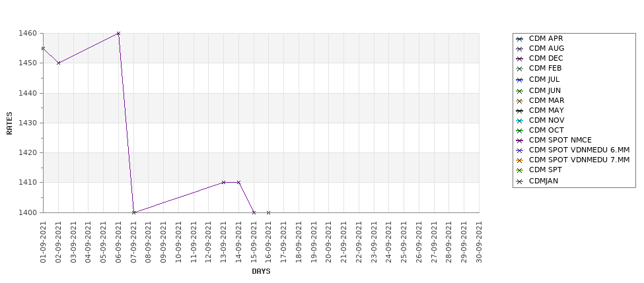Click the CDM OCT legend marker
Screen dimensions: 644x283
[x=520, y=131]
